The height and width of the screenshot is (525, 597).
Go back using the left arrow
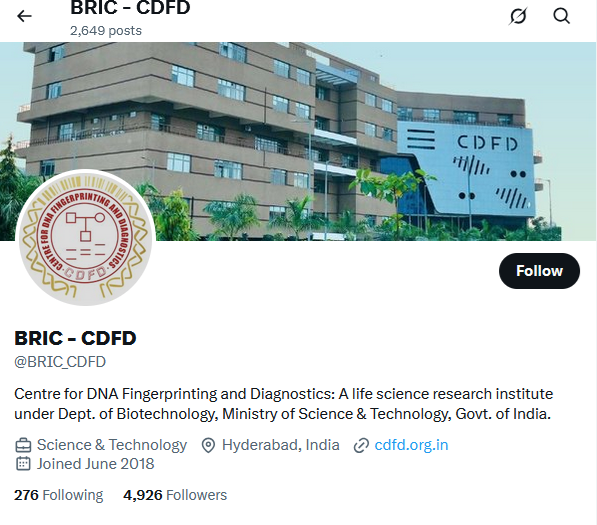[24, 16]
